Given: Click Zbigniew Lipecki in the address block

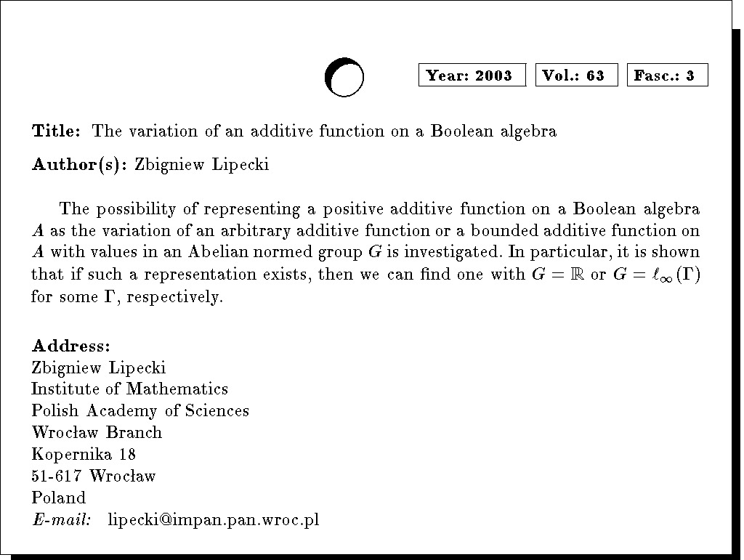Looking at the screenshot, I should point(99,368).
